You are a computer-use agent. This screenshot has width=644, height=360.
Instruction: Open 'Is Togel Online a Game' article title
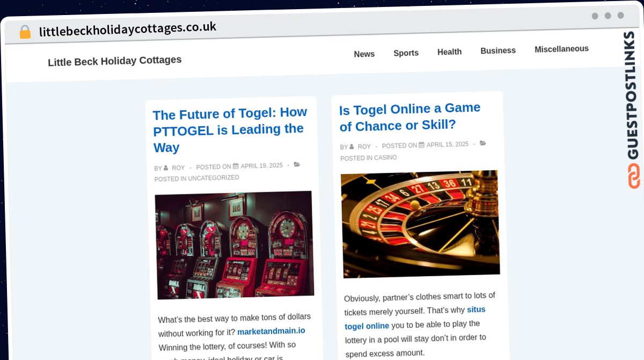pyautogui.click(x=410, y=117)
